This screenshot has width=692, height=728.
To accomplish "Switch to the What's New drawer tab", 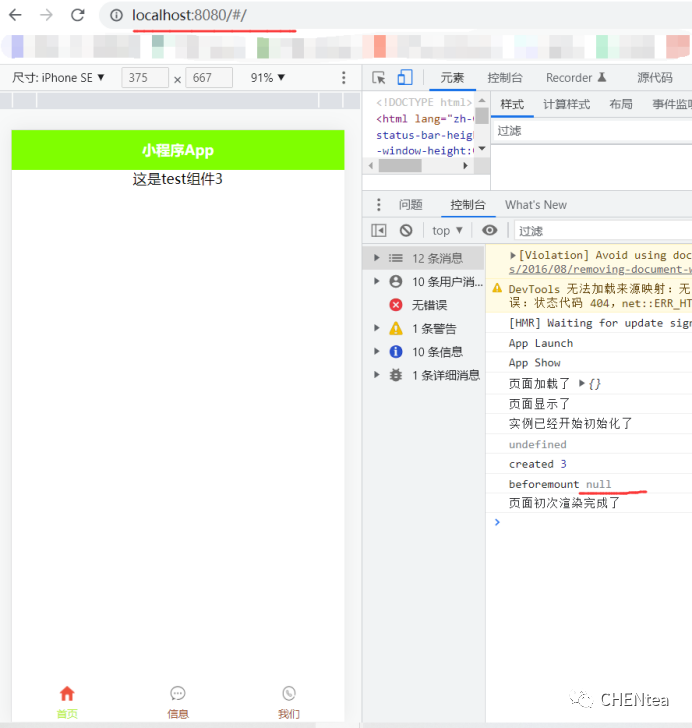I will tap(535, 205).
